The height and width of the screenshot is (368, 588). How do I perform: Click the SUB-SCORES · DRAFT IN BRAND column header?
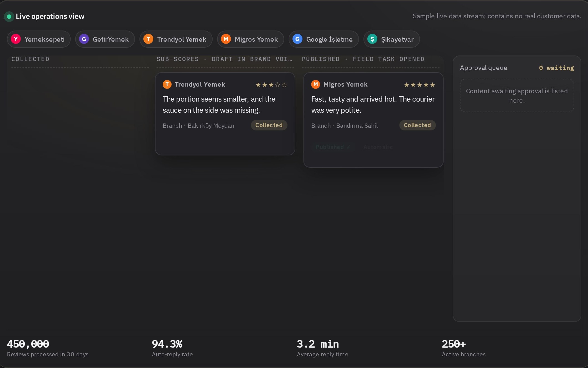point(225,59)
